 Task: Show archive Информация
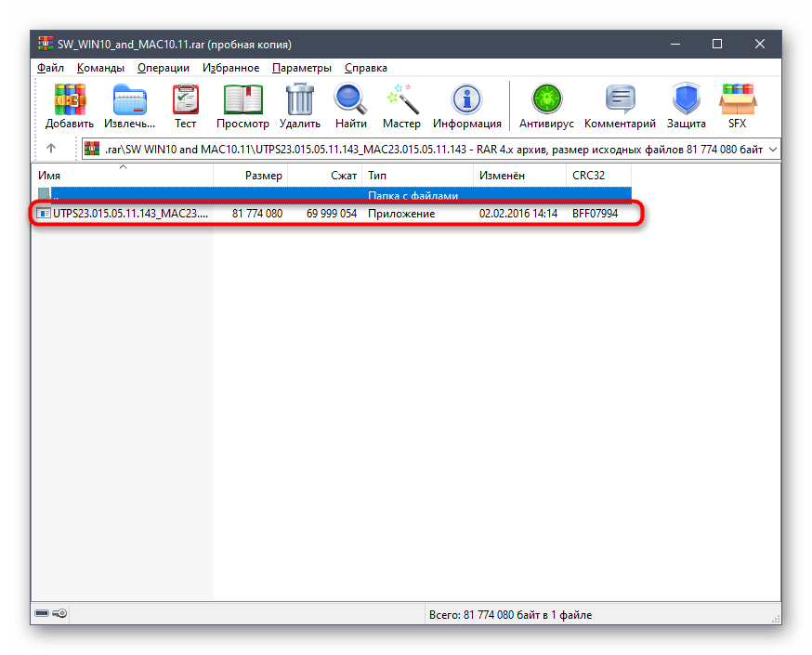pyautogui.click(x=467, y=98)
